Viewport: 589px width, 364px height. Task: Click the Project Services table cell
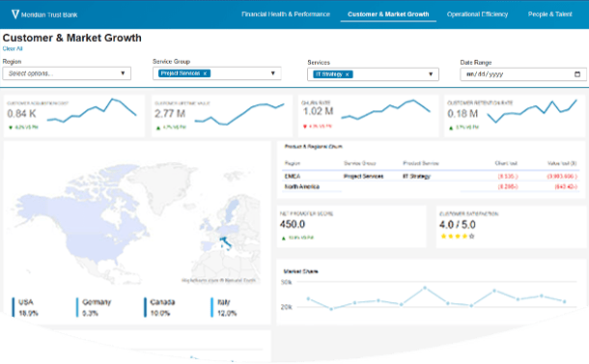[363, 176]
